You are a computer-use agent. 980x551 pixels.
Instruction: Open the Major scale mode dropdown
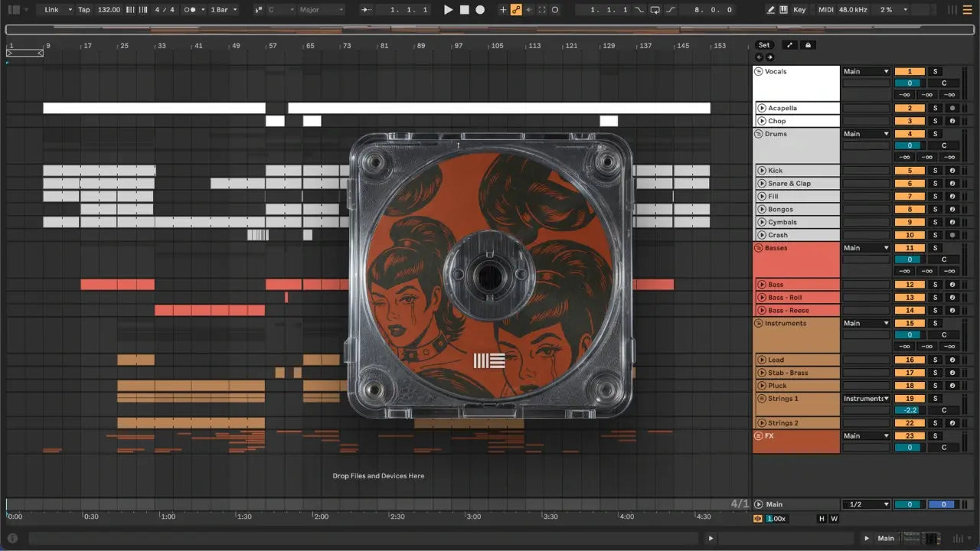point(322,10)
